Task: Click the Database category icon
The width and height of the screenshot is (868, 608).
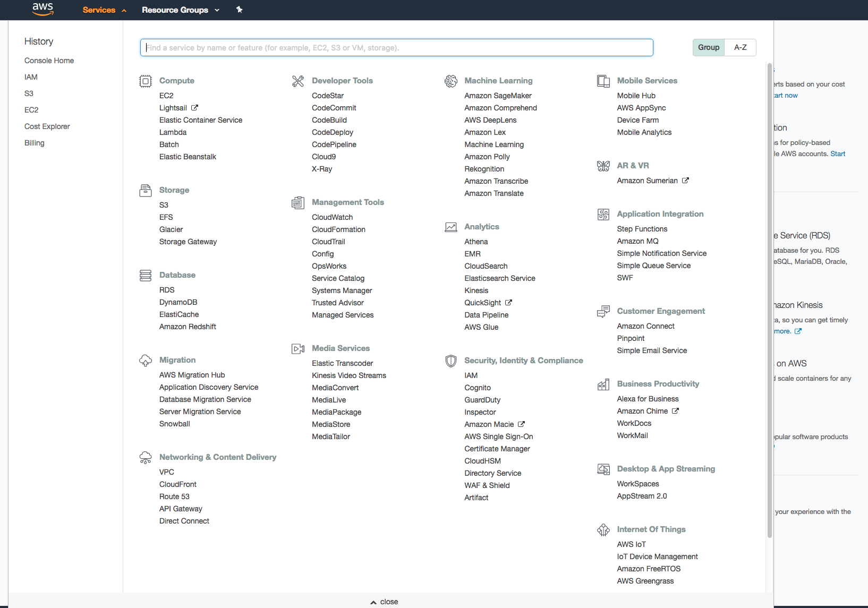Action: point(146,275)
